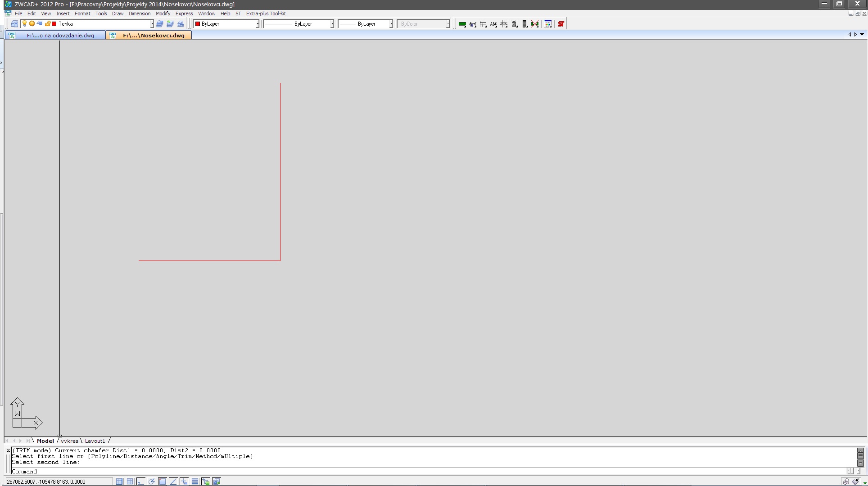Screen dimensions: 868x486
Task: Click the green rectangle toolbar icon
Action: (462, 24)
